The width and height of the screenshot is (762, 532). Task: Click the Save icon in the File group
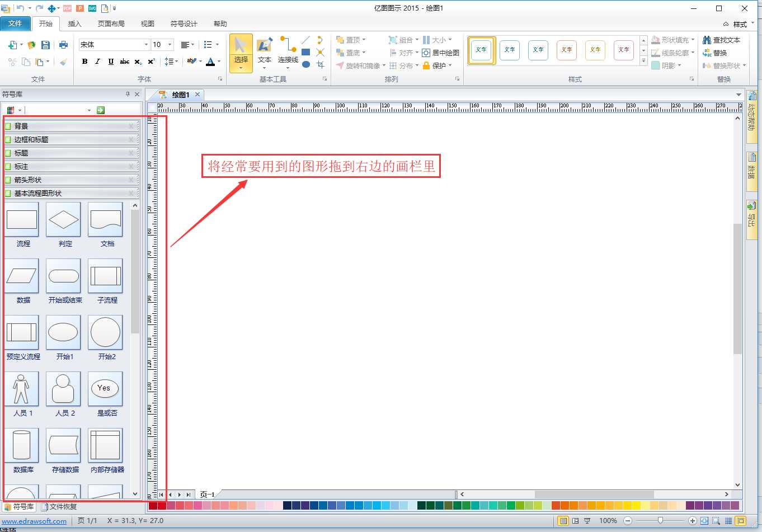pos(46,45)
